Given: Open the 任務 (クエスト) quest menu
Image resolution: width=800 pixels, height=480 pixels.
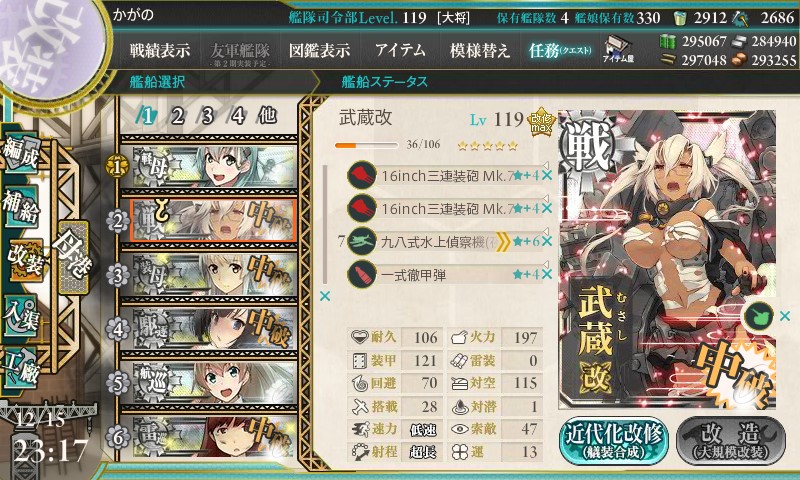Looking at the screenshot, I should click(x=560, y=50).
